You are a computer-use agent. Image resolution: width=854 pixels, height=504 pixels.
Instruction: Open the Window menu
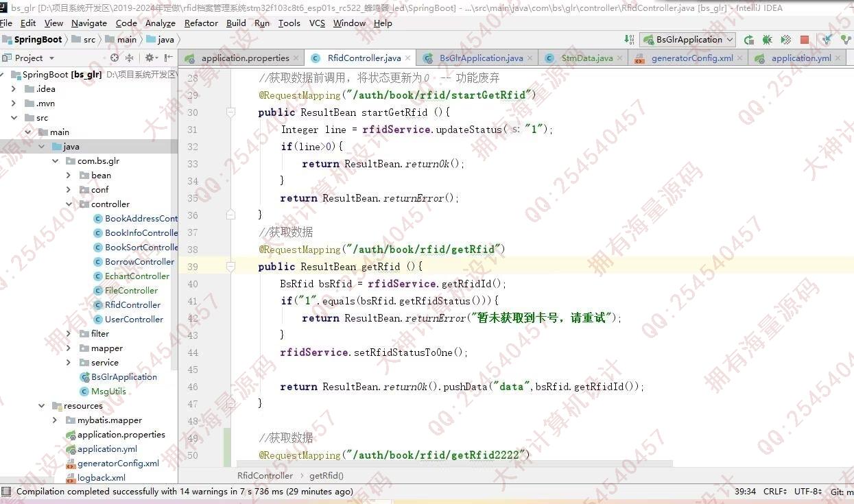point(349,23)
